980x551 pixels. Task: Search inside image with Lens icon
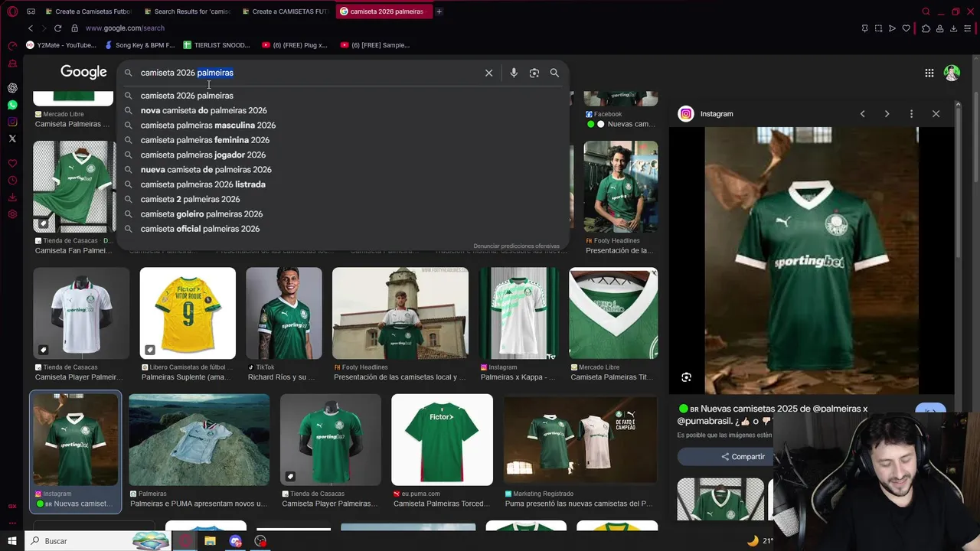686,377
